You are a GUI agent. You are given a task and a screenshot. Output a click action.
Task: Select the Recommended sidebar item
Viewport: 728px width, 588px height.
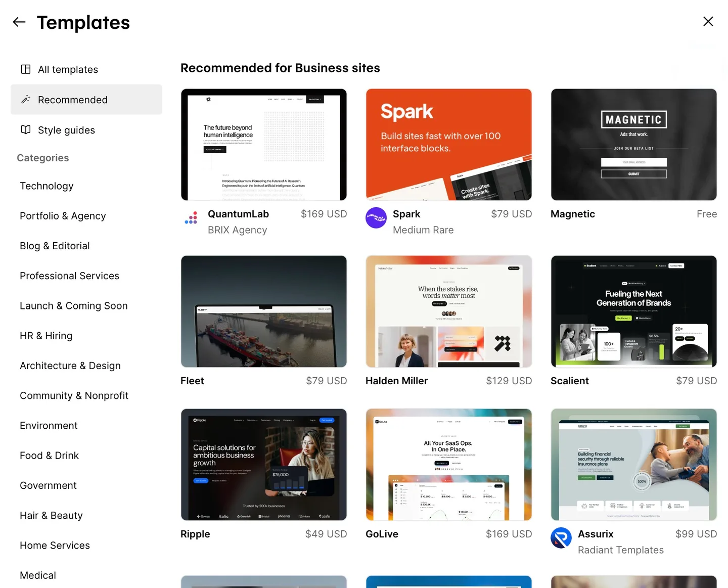[86, 100]
